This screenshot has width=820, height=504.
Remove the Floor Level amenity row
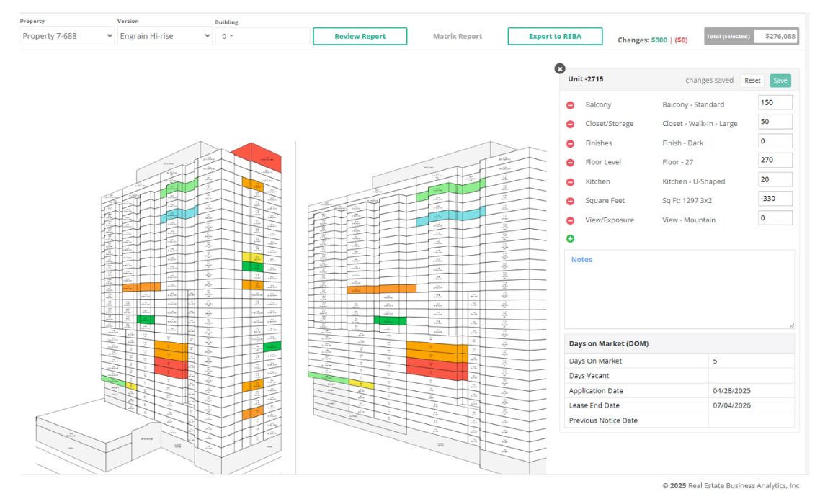tap(570, 163)
